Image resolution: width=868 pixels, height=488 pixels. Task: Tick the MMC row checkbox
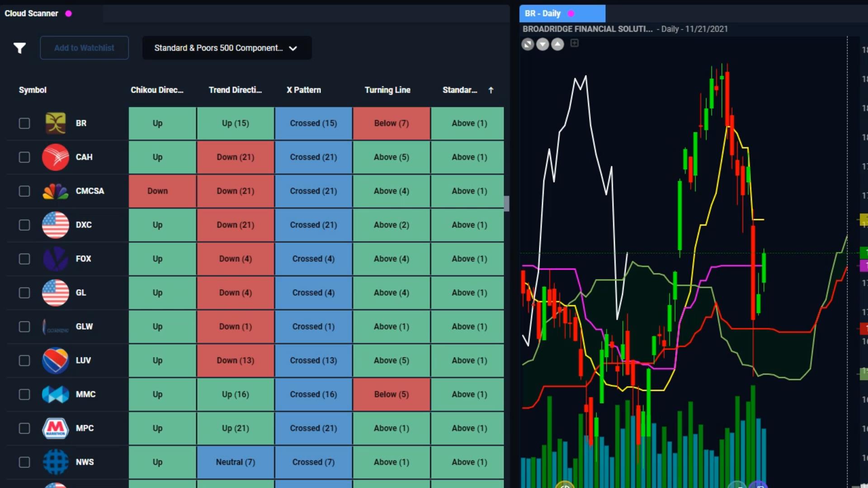[x=24, y=394]
